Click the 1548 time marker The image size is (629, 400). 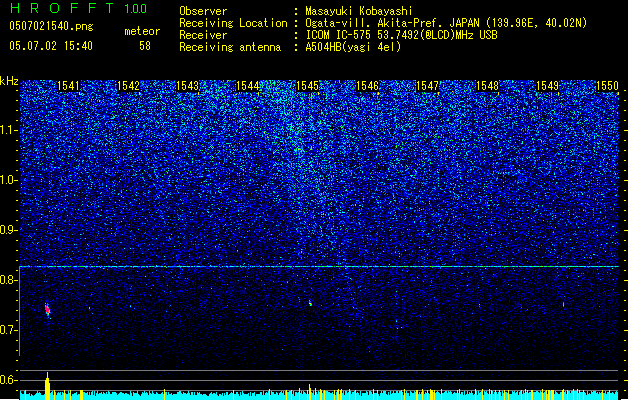487,86
